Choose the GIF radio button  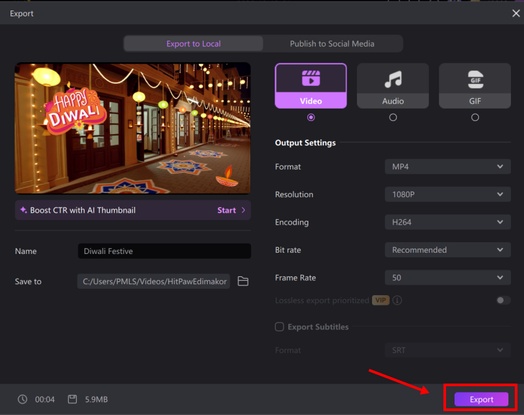475,117
